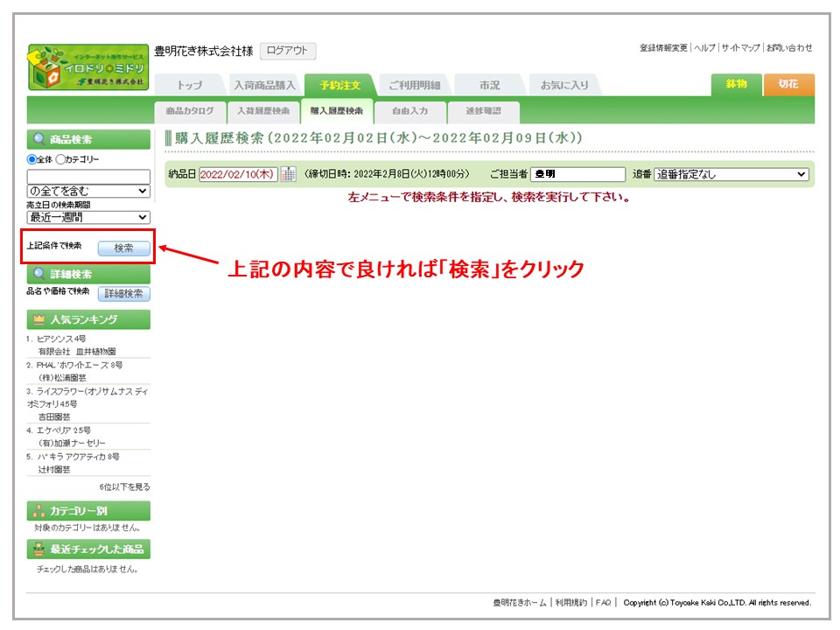Expand the 最近一週間 search period dropdown
The image size is (840, 630).
pos(88,217)
